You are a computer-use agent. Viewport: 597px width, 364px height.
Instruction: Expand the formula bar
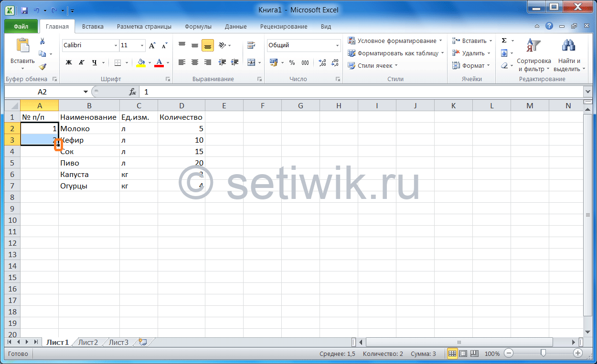click(x=587, y=92)
